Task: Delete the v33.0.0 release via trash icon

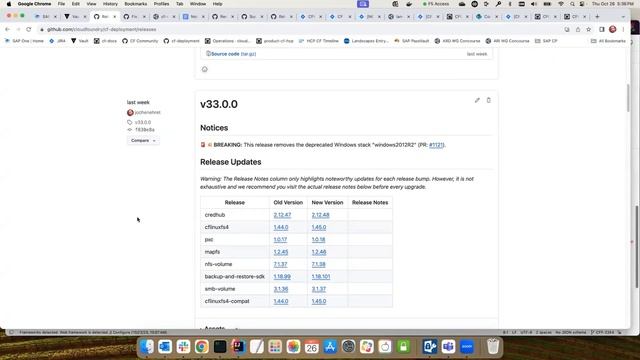Action: 489,100
